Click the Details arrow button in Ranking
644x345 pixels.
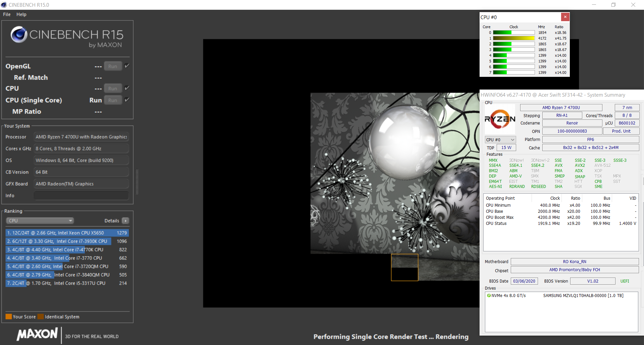point(126,220)
